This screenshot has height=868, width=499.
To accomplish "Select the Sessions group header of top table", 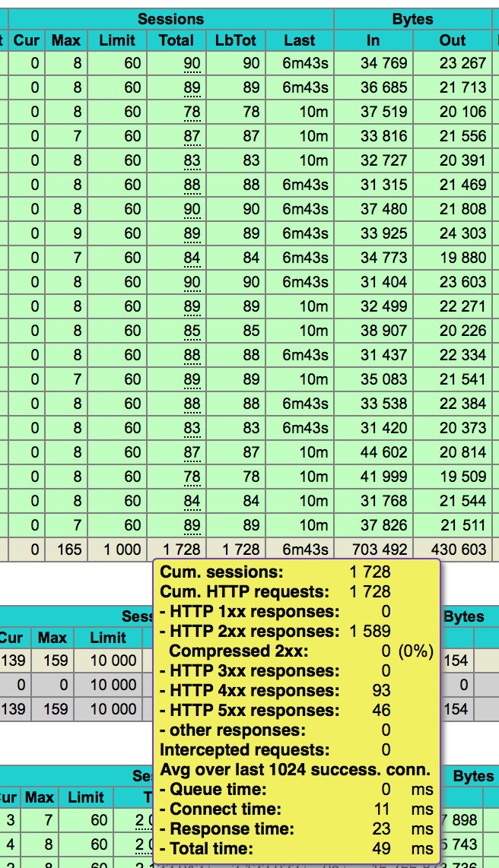I will (170, 19).
